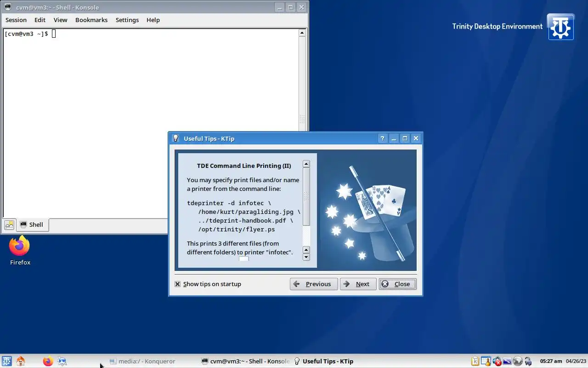588x368 pixels.
Task: Minimize the Useful Tips window
Action: click(x=394, y=138)
